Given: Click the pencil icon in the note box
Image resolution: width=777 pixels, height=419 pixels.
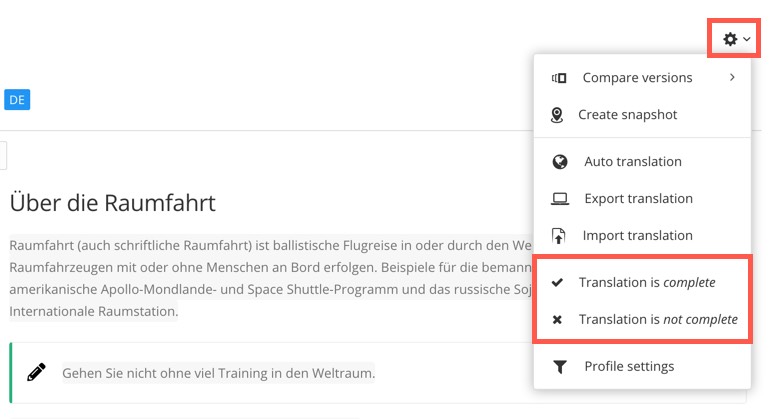Looking at the screenshot, I should [x=37, y=373].
